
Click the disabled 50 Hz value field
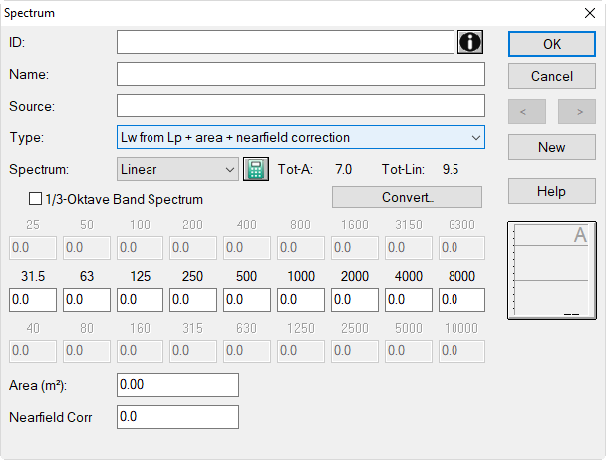coord(87,248)
